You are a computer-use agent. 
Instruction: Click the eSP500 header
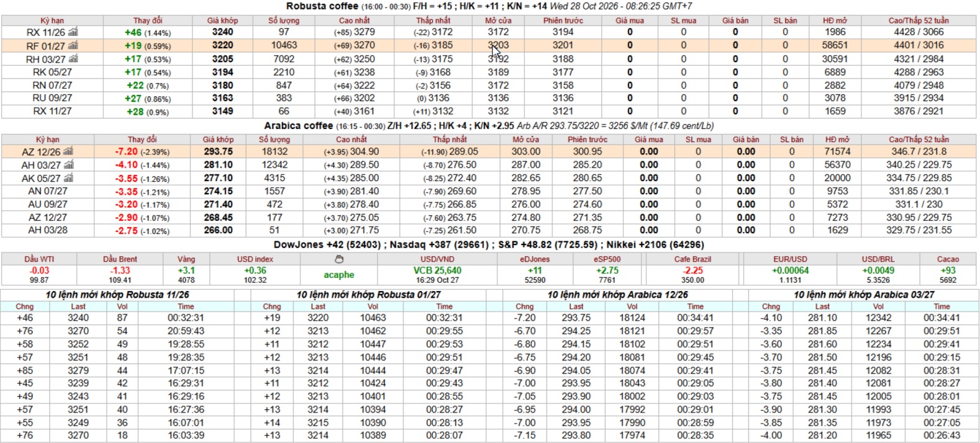click(607, 259)
